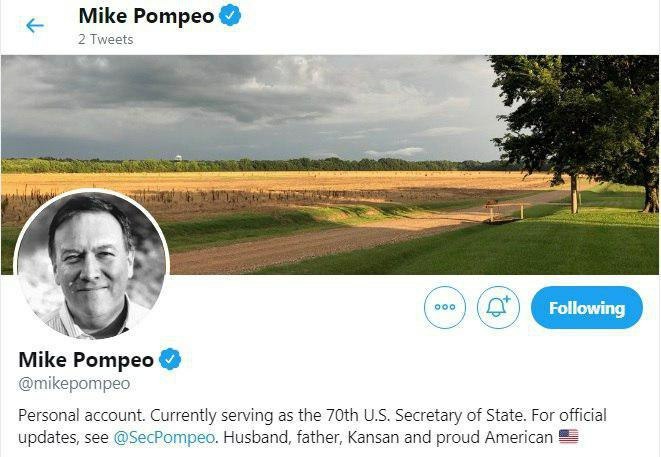661x457 pixels.
Task: Go back using the left arrow
Action: click(35, 25)
